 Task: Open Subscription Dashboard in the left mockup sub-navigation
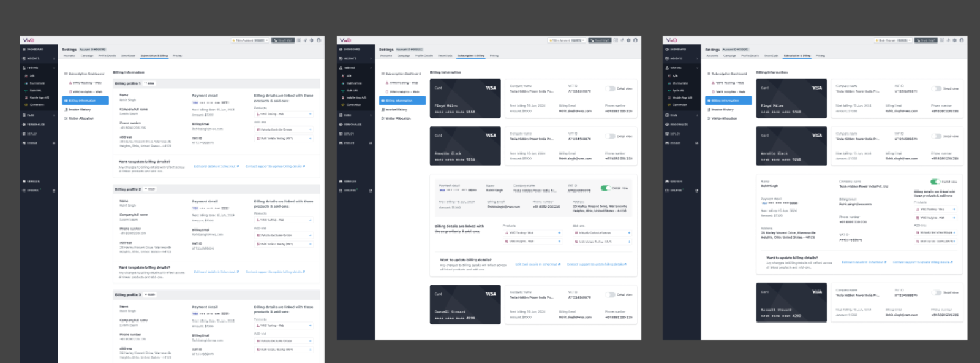(x=84, y=74)
